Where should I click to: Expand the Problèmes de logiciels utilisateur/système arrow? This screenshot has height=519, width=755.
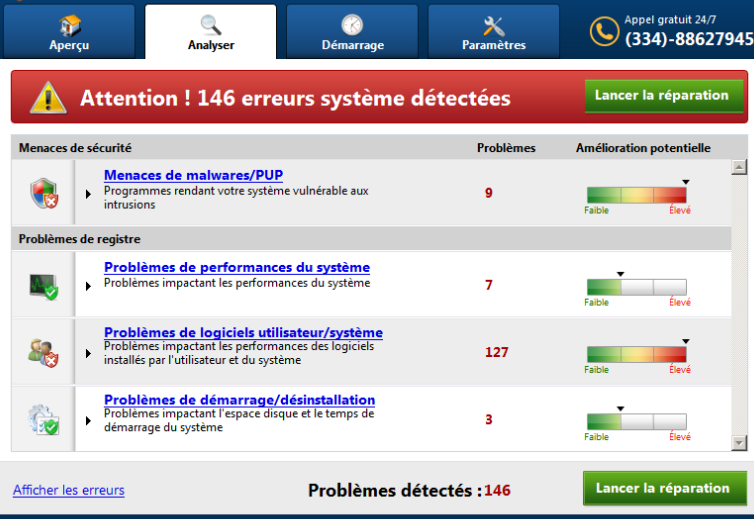(x=89, y=352)
